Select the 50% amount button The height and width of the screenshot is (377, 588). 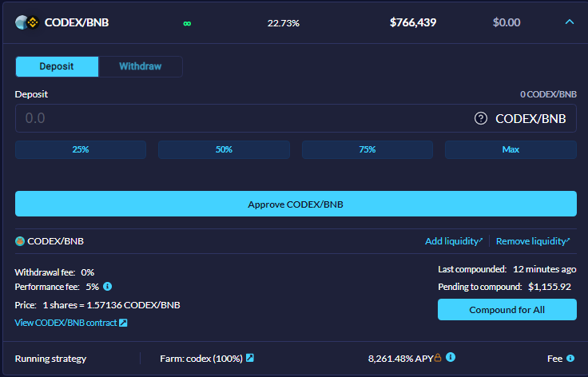point(224,149)
